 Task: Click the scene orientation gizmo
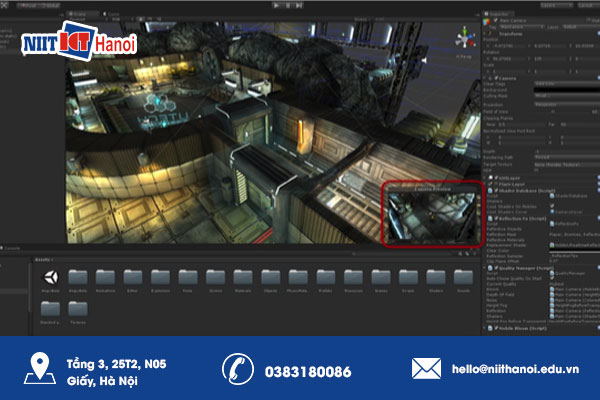coord(466,38)
